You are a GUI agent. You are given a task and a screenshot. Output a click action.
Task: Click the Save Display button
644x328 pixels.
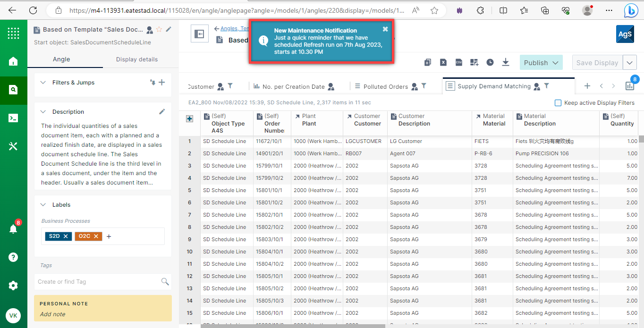coord(597,63)
